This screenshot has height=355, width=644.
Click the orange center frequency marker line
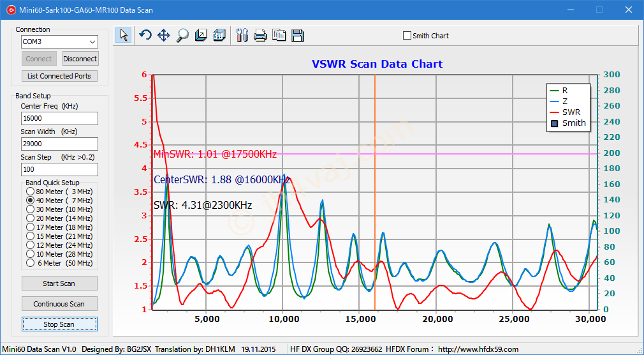coord(374,192)
